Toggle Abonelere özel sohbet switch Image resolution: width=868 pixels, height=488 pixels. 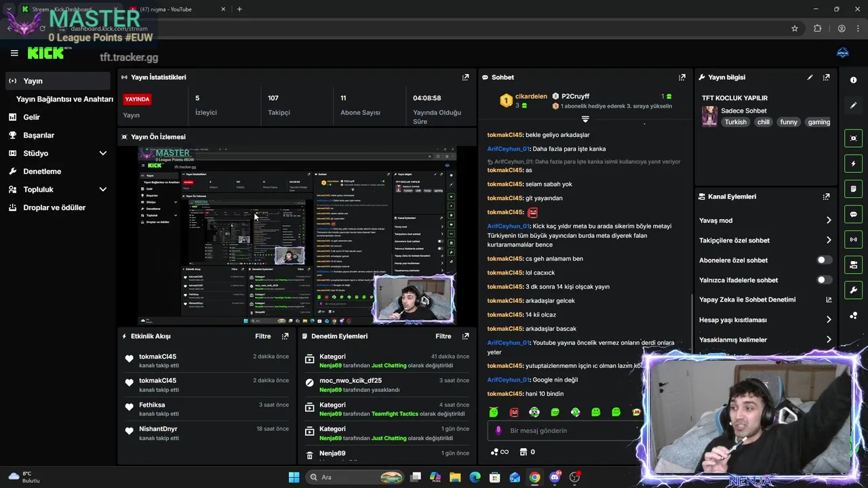coord(824,260)
